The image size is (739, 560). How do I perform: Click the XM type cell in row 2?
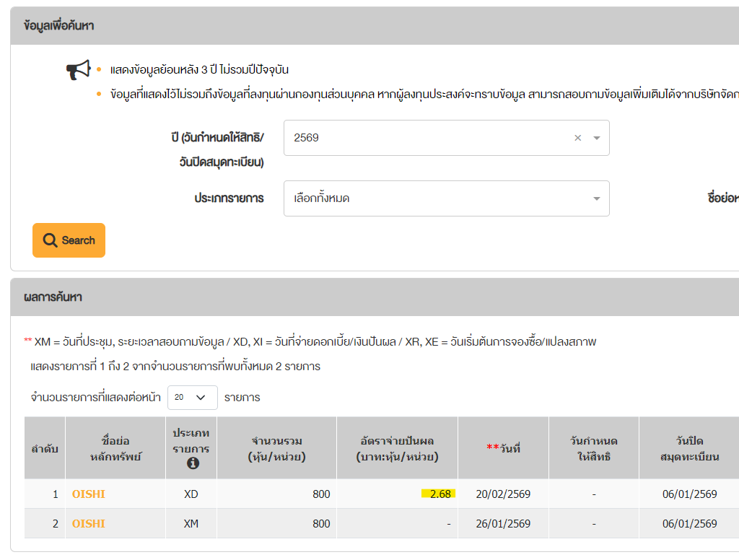(191, 524)
